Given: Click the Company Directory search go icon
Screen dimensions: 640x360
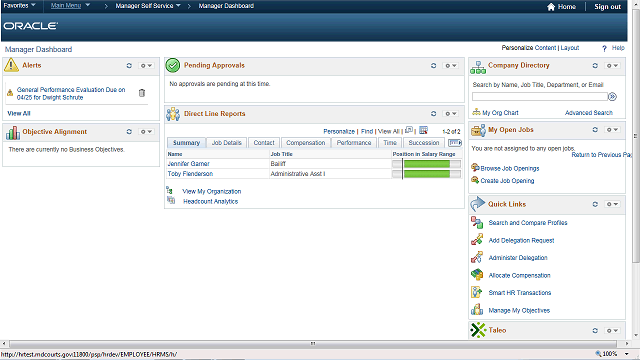Looking at the screenshot, I should click(612, 97).
